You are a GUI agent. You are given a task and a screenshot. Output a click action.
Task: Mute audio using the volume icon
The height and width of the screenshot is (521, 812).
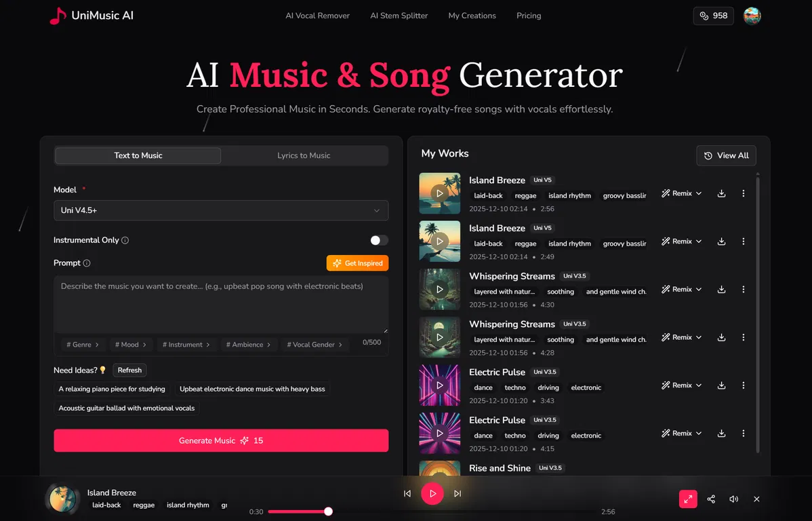(733, 499)
